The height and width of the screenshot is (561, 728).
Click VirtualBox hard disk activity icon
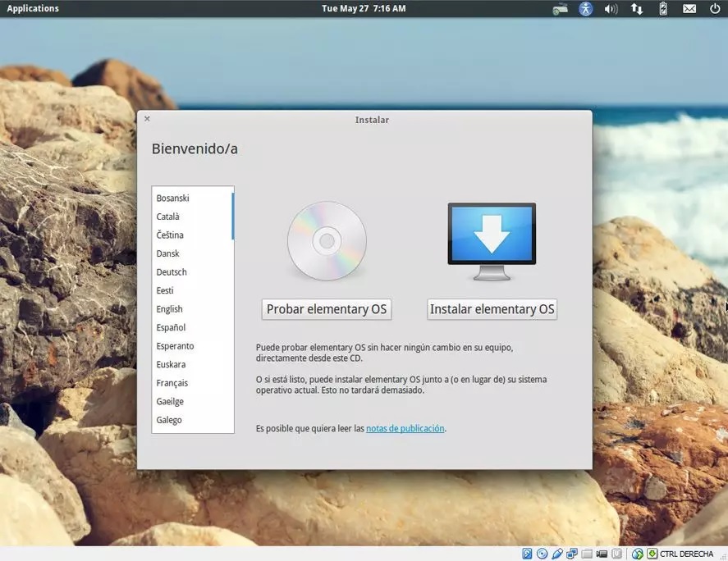click(527, 554)
